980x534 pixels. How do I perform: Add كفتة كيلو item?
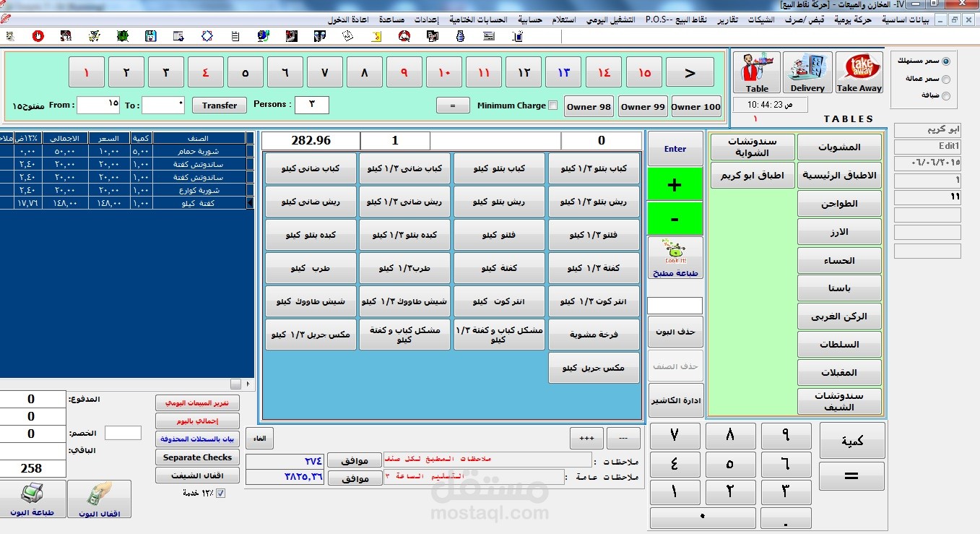499,268
